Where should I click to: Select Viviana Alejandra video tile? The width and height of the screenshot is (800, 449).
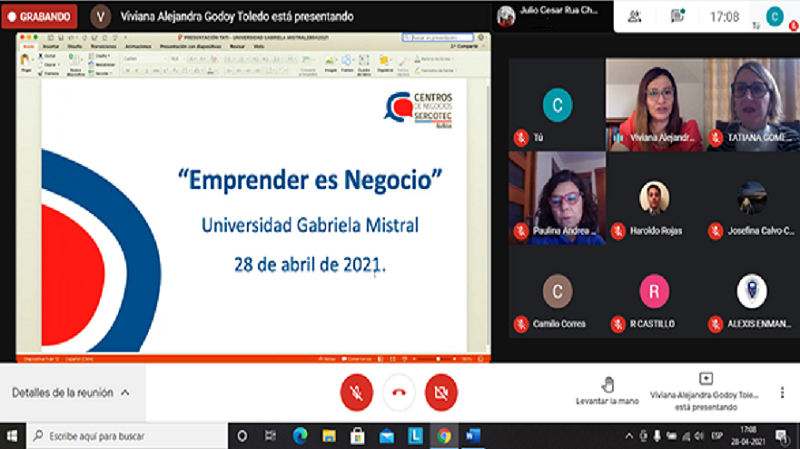654,104
